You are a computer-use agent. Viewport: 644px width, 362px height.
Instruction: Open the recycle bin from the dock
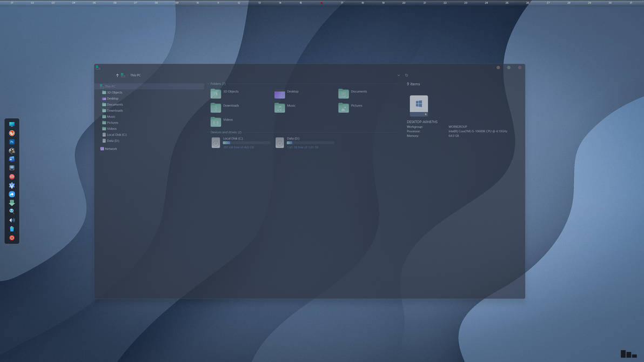click(12, 229)
